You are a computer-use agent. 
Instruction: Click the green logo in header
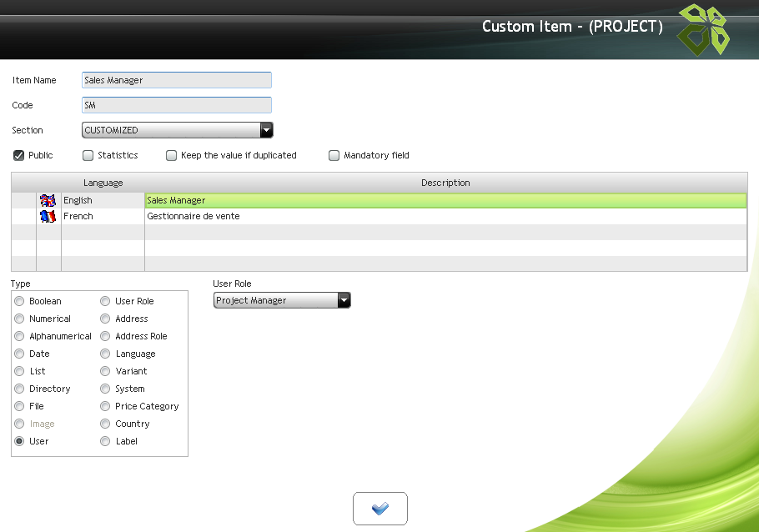pyautogui.click(x=703, y=30)
